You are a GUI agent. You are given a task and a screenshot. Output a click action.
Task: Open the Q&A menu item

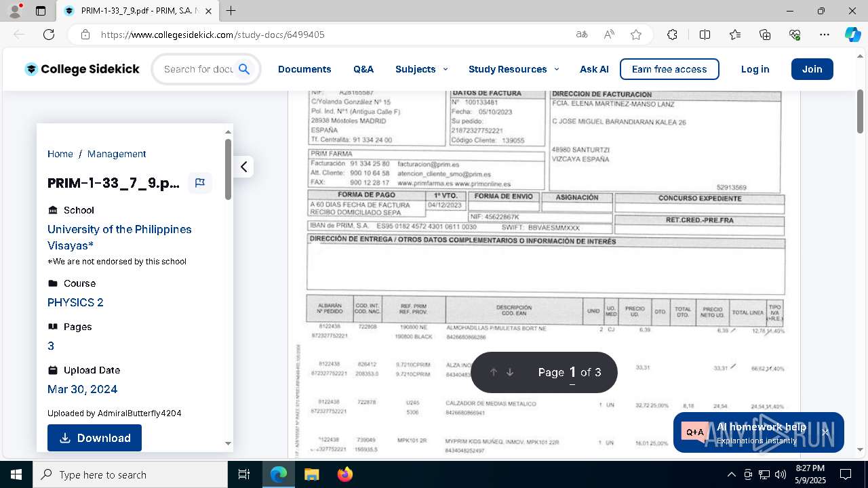[363, 69]
